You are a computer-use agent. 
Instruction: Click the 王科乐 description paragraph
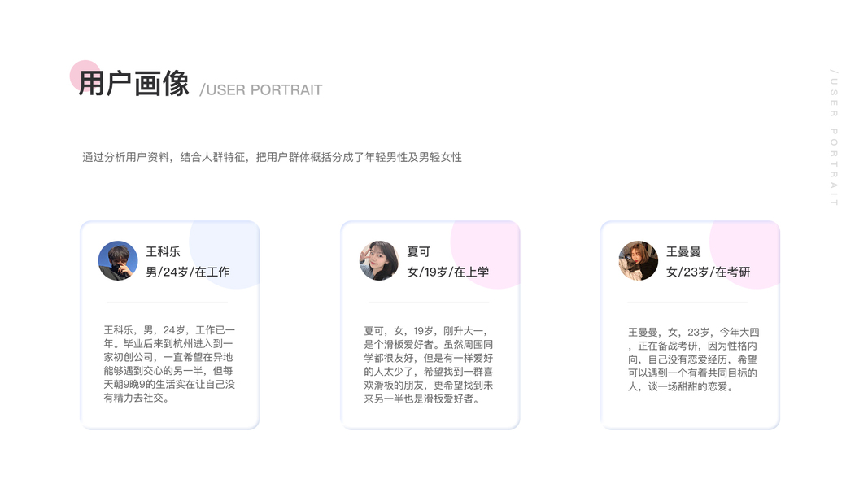click(169, 364)
